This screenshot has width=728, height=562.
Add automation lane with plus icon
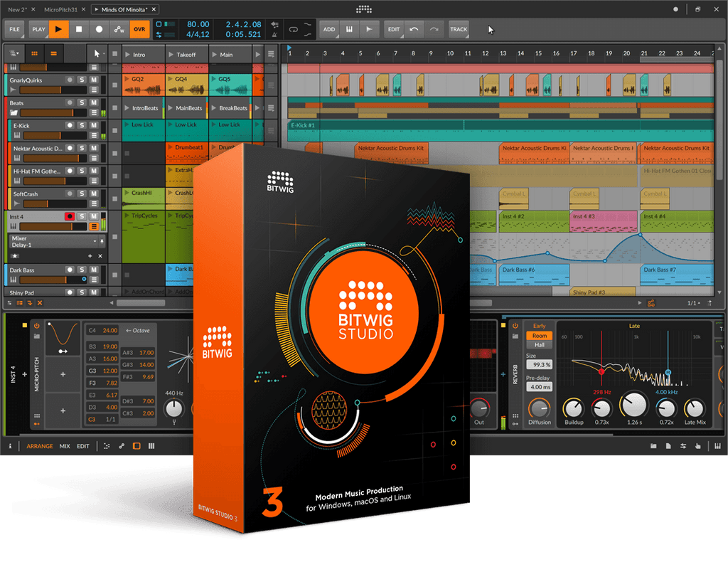[x=90, y=256]
